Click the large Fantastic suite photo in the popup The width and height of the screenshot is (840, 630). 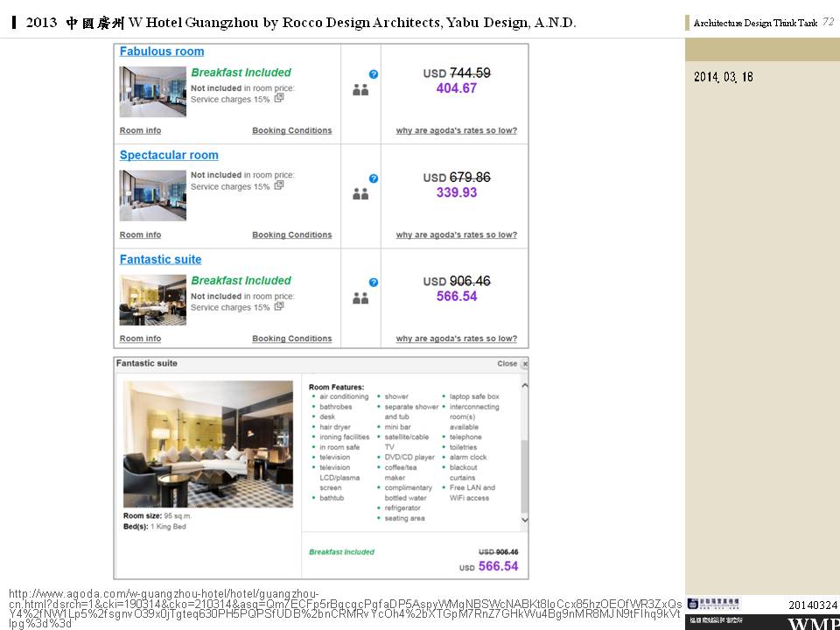tap(208, 444)
